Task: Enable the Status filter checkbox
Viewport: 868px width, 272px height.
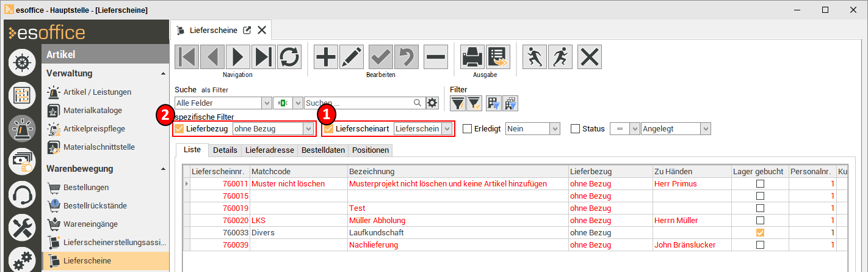Action: (575, 129)
